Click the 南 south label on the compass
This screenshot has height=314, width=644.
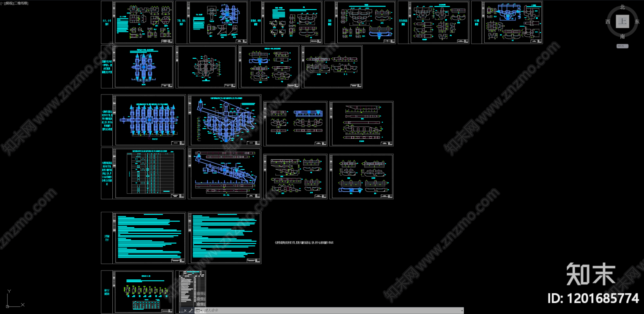pos(622,37)
